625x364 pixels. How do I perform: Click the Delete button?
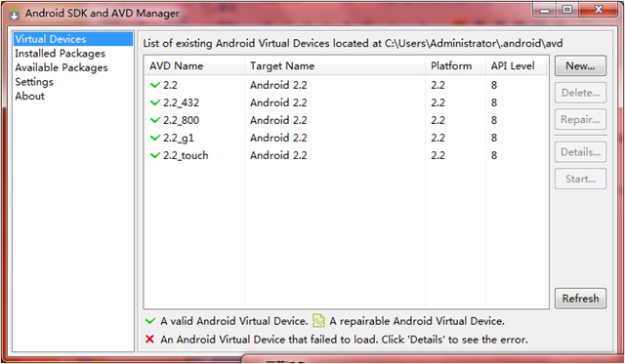[x=580, y=93]
